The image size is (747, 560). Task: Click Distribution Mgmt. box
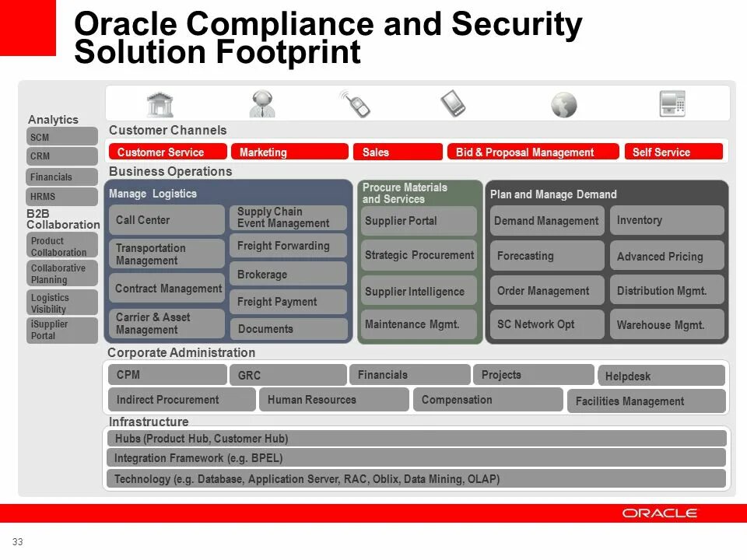click(x=667, y=290)
